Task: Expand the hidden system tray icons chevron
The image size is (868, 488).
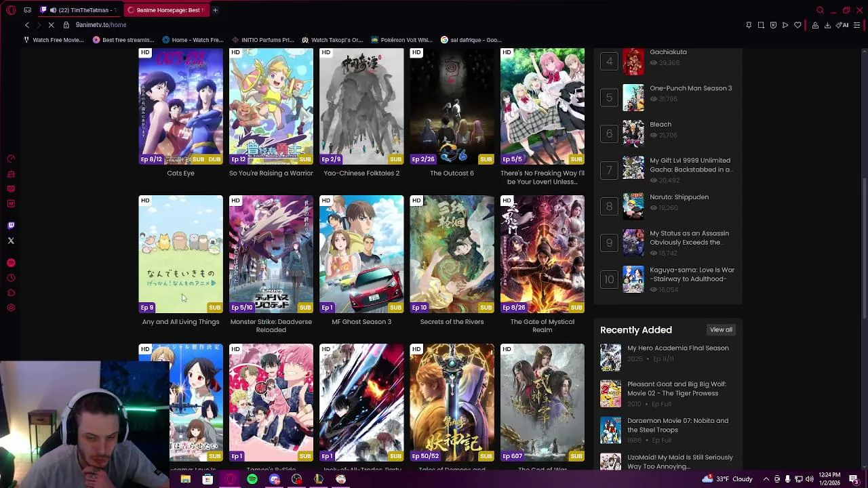Action: (766, 479)
